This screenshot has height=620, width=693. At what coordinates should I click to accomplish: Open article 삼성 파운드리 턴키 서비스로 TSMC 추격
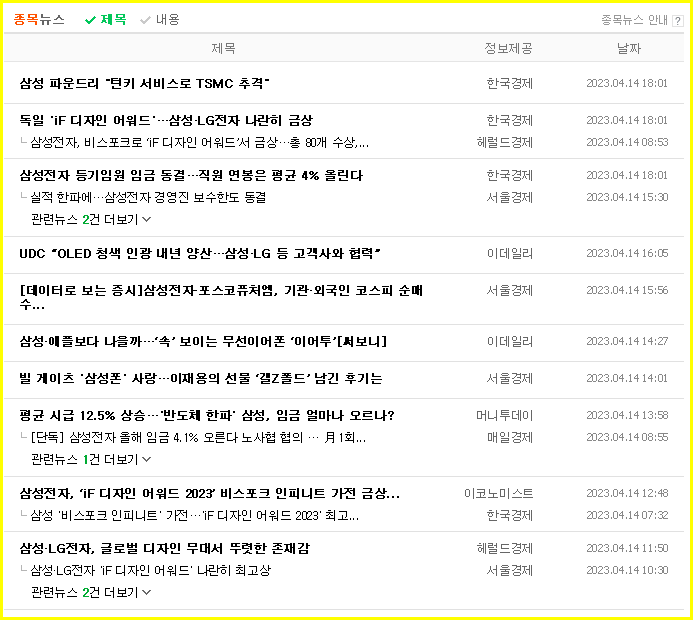coord(145,83)
